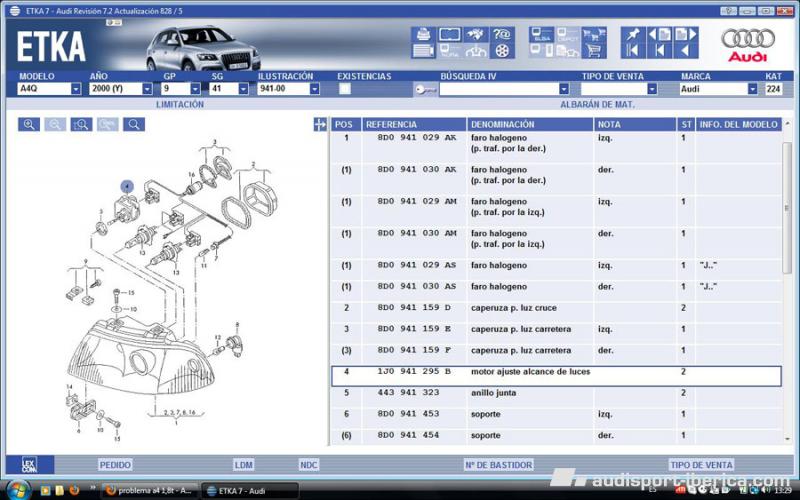
Task: Click highlighted position 4 marker in diagram
Action: coord(127,186)
